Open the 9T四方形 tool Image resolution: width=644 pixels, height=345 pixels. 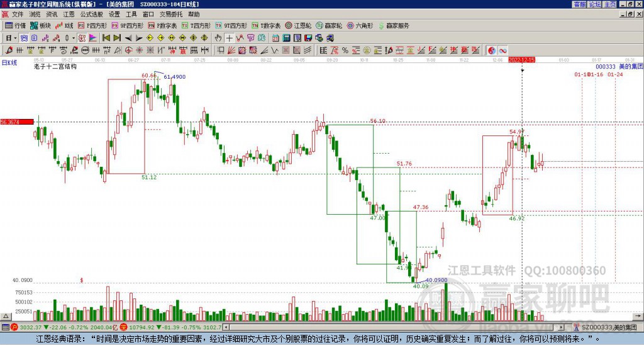pyautogui.click(x=231, y=25)
